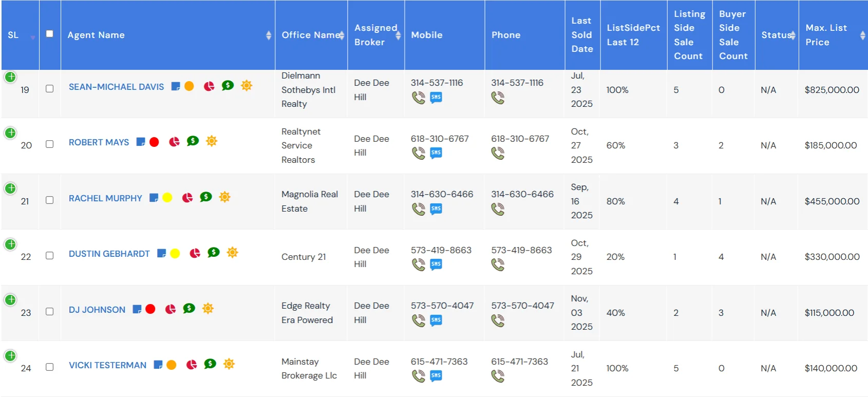Click the SMS icon under mobile 573-570-4047
The image size is (868, 397).
(x=436, y=320)
